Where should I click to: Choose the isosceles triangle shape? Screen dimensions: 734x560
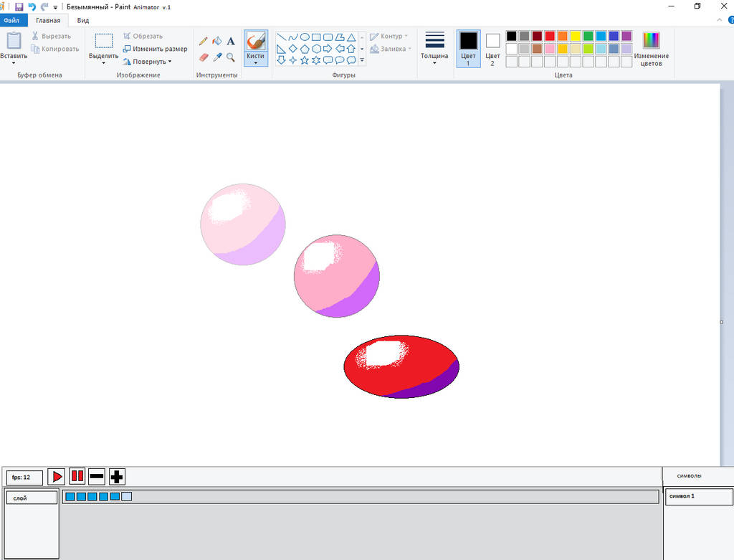(x=351, y=37)
